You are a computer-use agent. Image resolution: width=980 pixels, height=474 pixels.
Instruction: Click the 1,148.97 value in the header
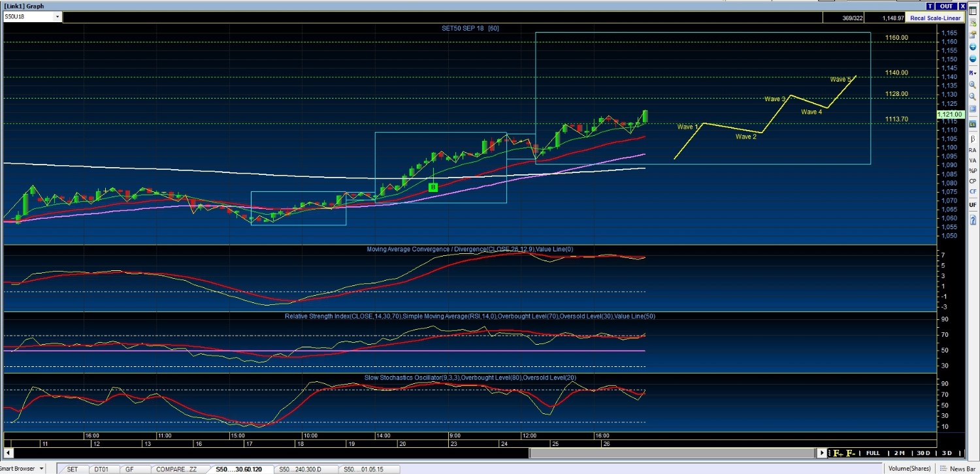tap(892, 18)
